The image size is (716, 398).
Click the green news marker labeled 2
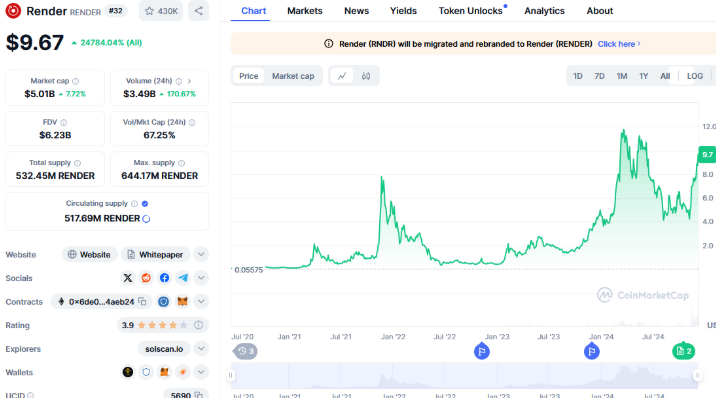pos(684,351)
